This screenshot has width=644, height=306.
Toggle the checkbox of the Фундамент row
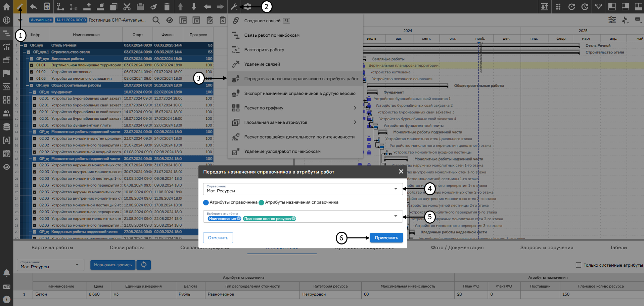pyautogui.click(x=35, y=92)
